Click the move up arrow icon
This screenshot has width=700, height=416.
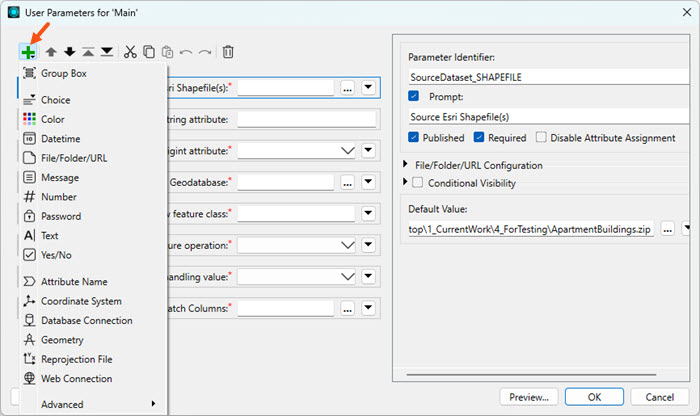click(51, 51)
